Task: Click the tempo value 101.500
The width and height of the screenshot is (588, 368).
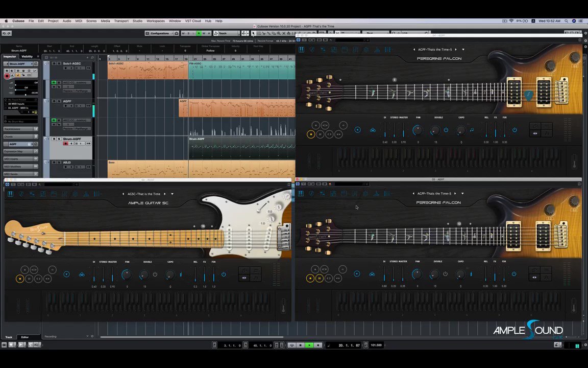Action: click(376, 344)
